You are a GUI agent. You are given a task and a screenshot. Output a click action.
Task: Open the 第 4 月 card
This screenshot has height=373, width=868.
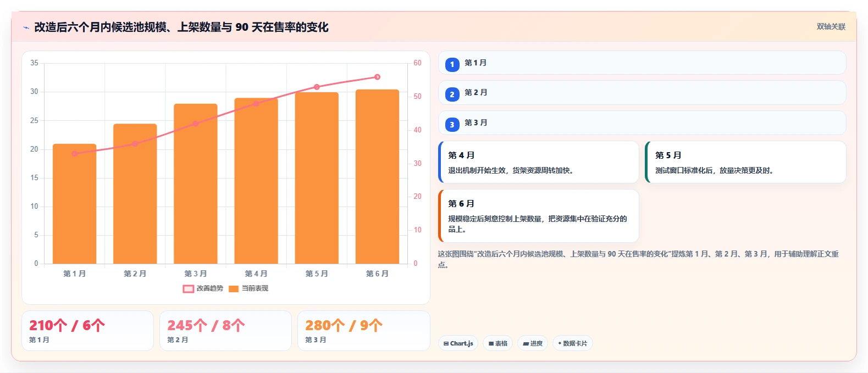point(539,162)
